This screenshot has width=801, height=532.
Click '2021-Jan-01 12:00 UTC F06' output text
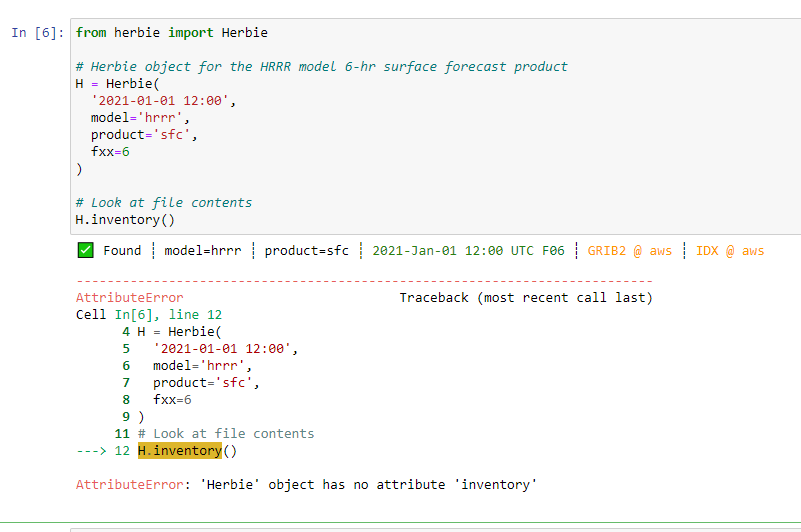click(468, 251)
